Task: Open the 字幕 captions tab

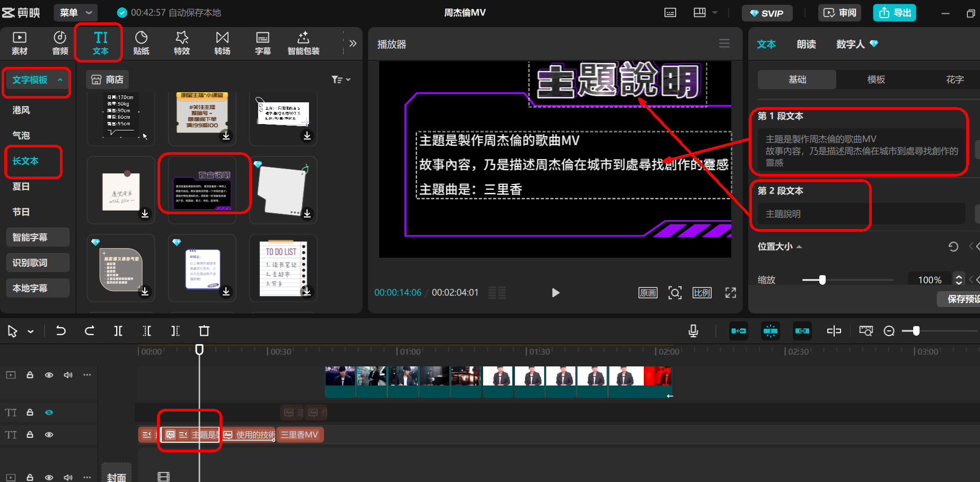Action: (x=262, y=43)
